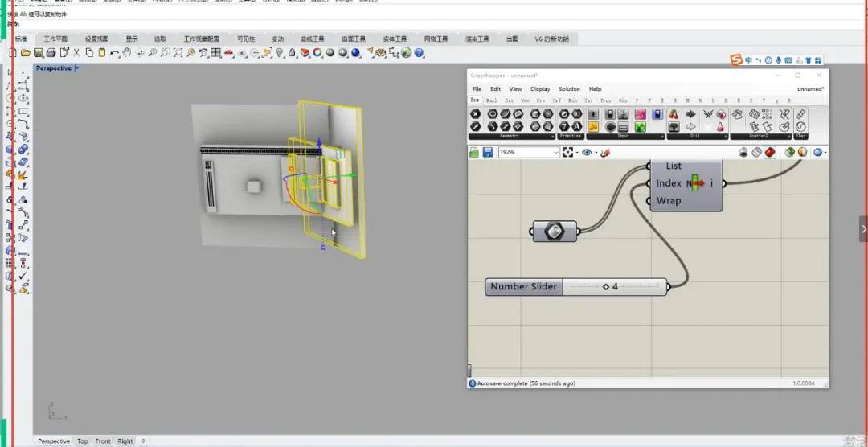The width and height of the screenshot is (868, 447).
Task: Click the Grasshopper launch icon in Rhino toolbar
Action: (x=406, y=52)
